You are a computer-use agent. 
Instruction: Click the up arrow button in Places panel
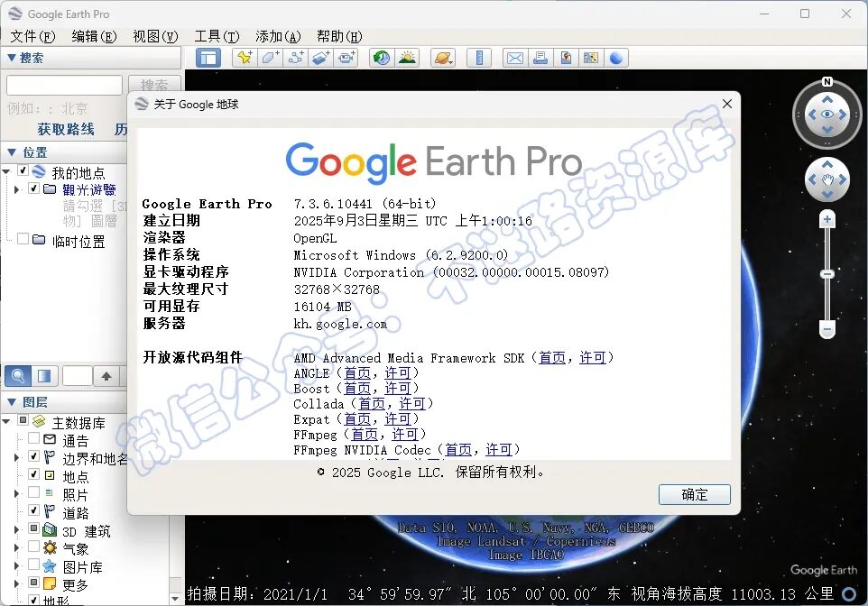[106, 376]
